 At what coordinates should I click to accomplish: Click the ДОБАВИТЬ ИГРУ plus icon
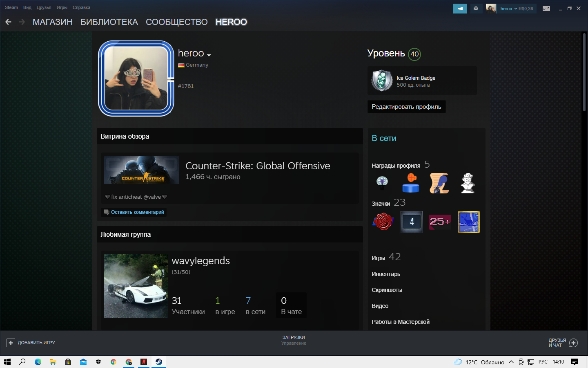click(11, 343)
